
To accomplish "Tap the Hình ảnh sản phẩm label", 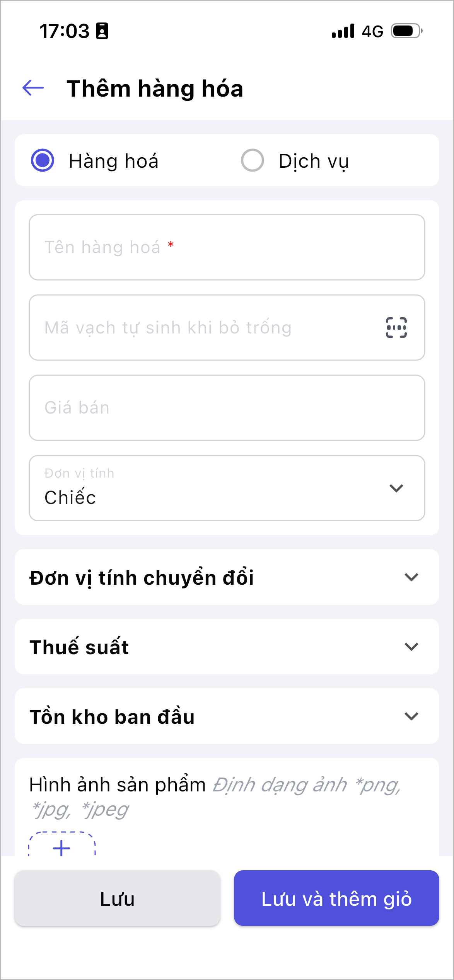I will tap(118, 785).
